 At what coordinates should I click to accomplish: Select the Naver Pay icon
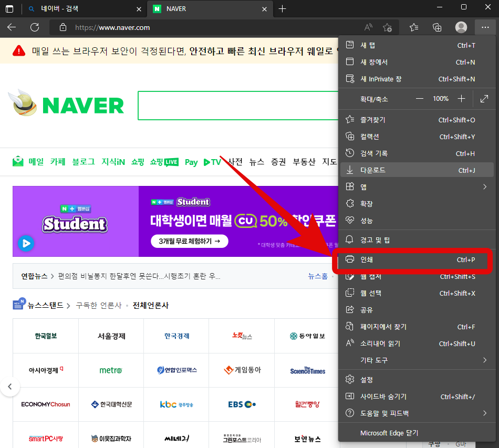point(191,162)
